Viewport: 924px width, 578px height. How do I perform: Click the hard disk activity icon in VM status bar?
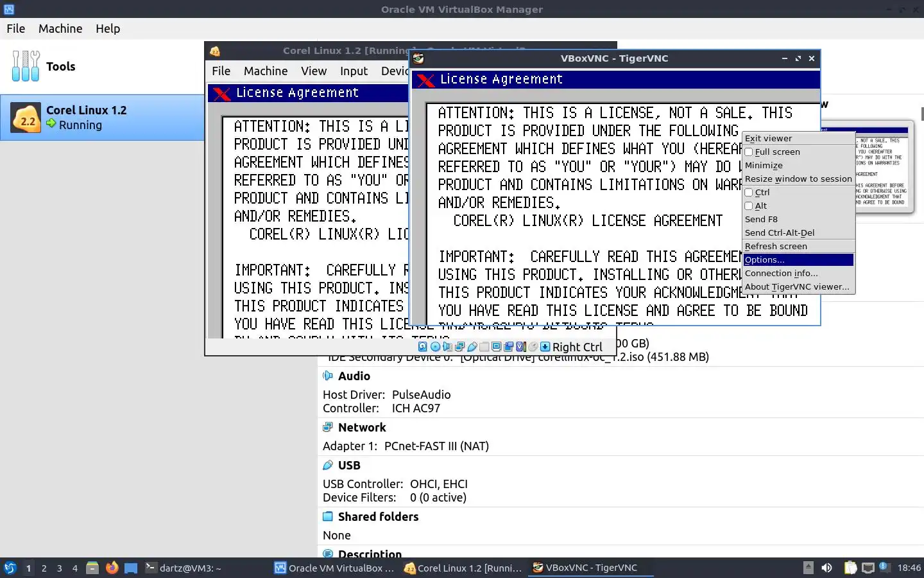(x=422, y=347)
